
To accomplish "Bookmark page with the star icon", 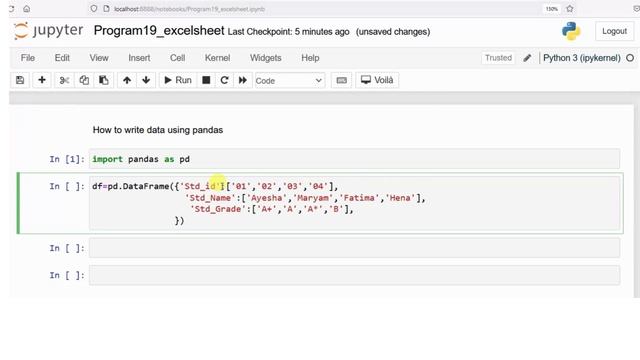I will tap(570, 9).
